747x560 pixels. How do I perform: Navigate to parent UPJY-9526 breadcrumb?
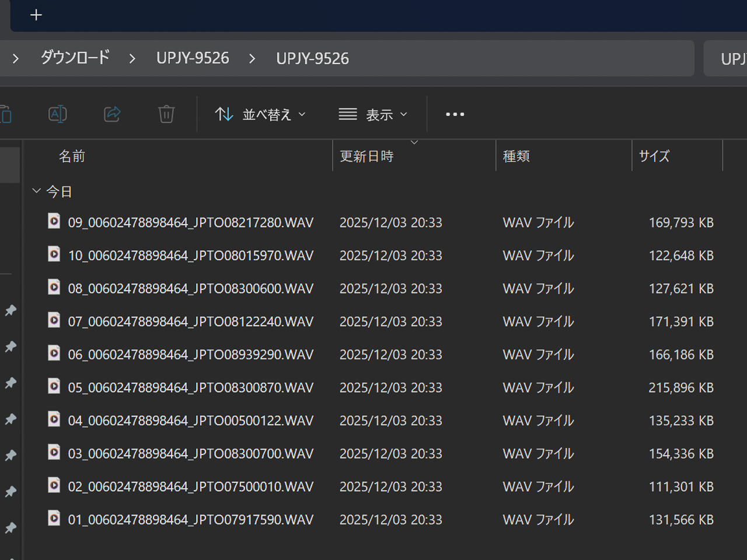tap(193, 58)
